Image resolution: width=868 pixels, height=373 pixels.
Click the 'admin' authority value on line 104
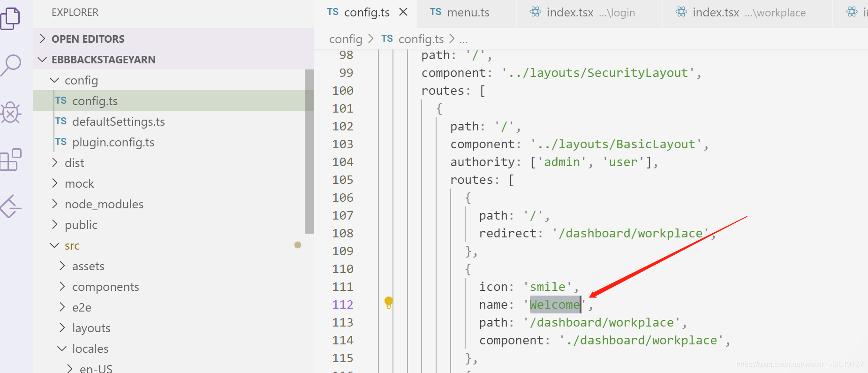(562, 162)
